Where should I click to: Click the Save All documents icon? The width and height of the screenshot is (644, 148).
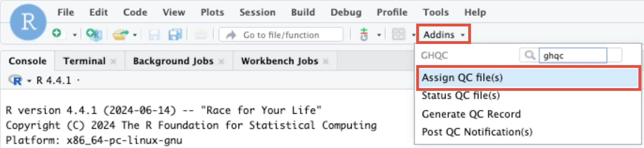click(x=175, y=35)
